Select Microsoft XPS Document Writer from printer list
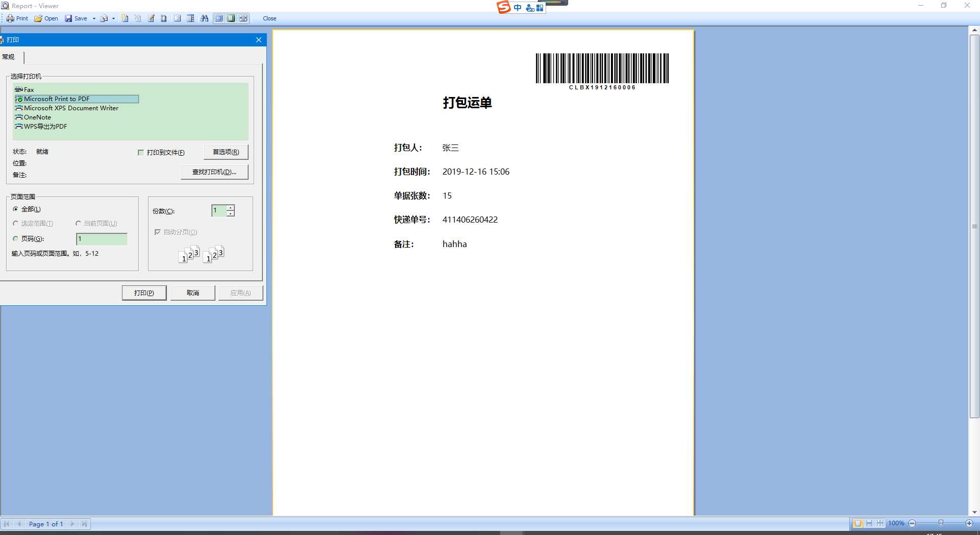The height and width of the screenshot is (535, 980). click(71, 108)
